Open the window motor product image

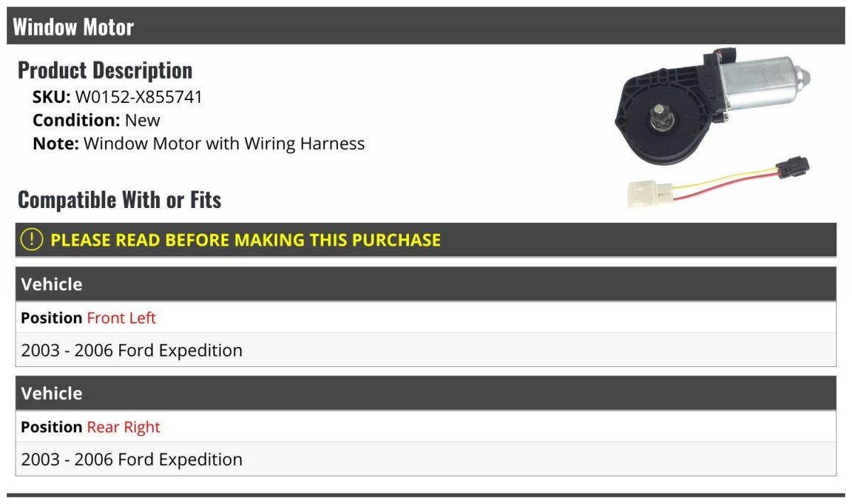(714, 127)
